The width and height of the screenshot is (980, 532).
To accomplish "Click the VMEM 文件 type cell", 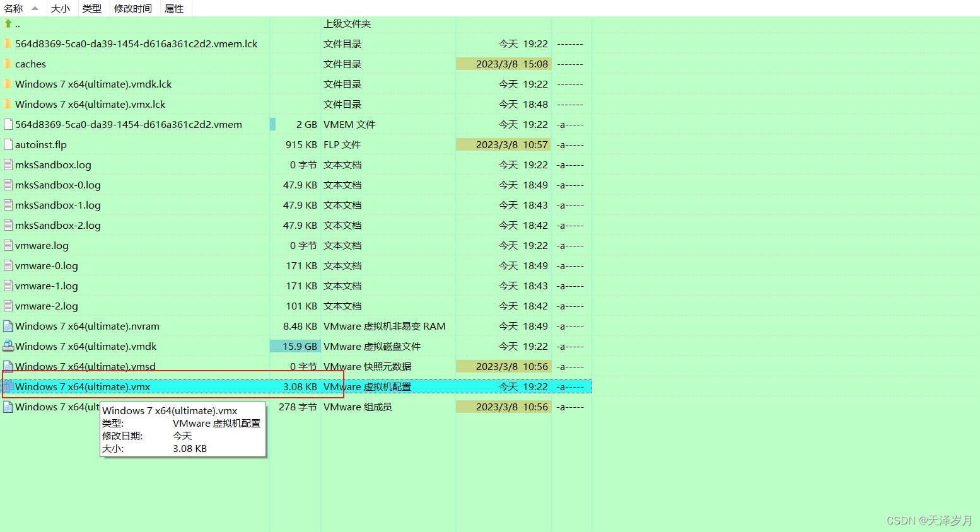I will [x=349, y=124].
